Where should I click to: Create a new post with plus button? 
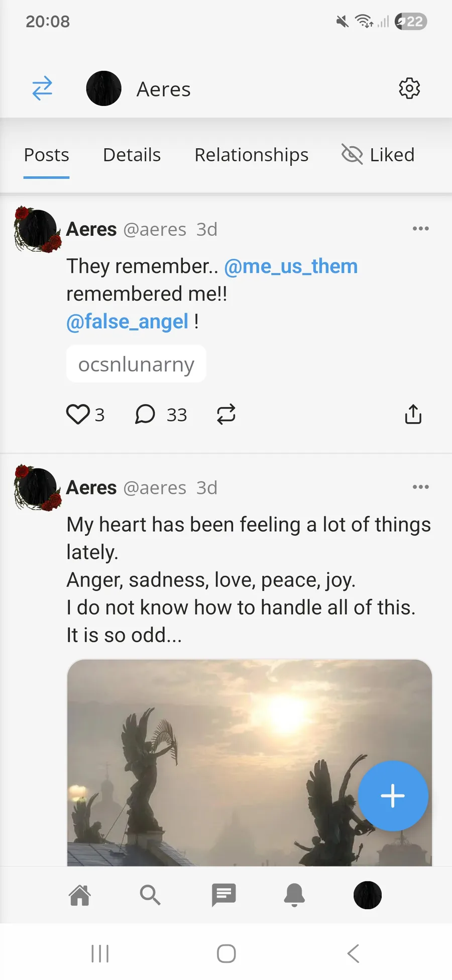point(393,796)
